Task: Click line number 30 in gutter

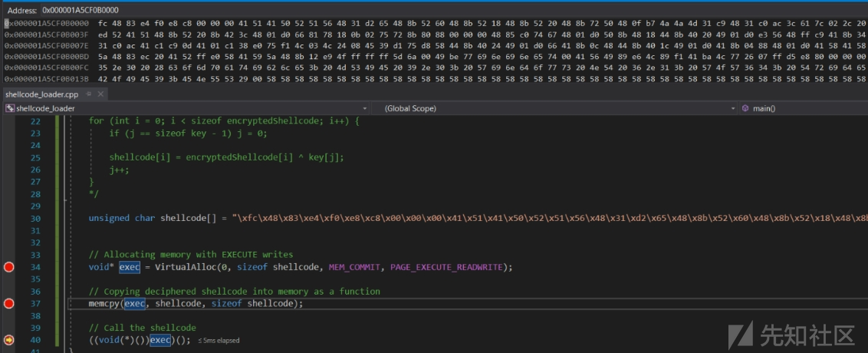Action: tap(35, 219)
